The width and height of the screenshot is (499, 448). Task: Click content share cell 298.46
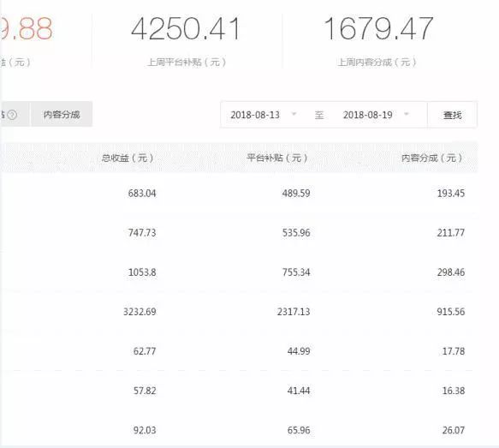click(451, 272)
